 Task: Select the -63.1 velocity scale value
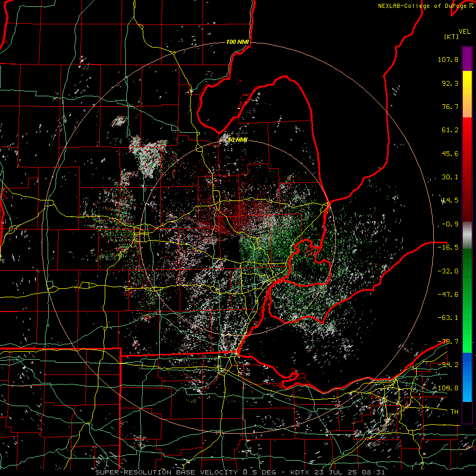448,318
